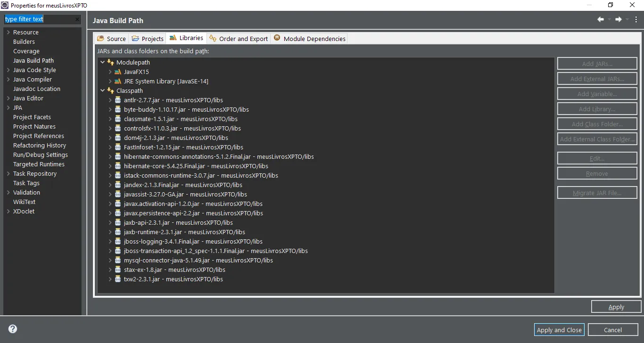Expand Java Compiler in the sidebar
This screenshot has height=343, width=644.
(8, 79)
